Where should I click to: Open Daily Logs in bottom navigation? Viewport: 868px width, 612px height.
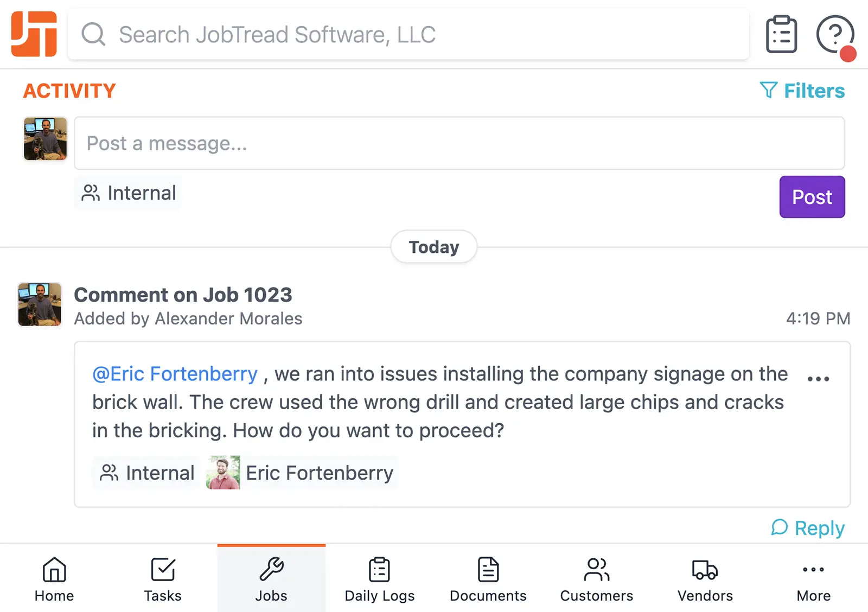click(380, 579)
